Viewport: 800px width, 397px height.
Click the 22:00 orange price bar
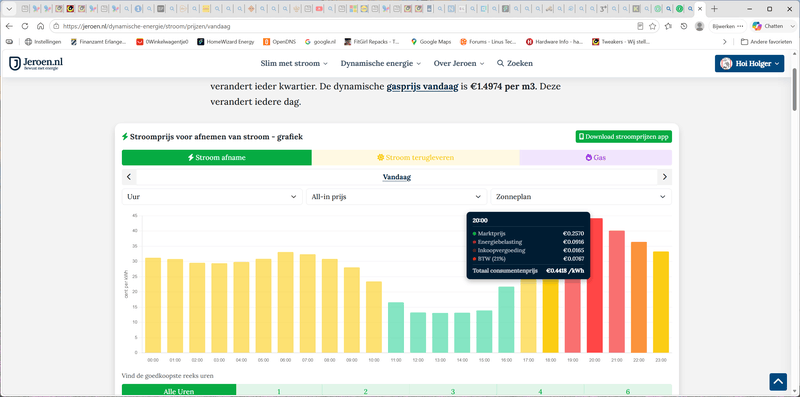coord(639,297)
